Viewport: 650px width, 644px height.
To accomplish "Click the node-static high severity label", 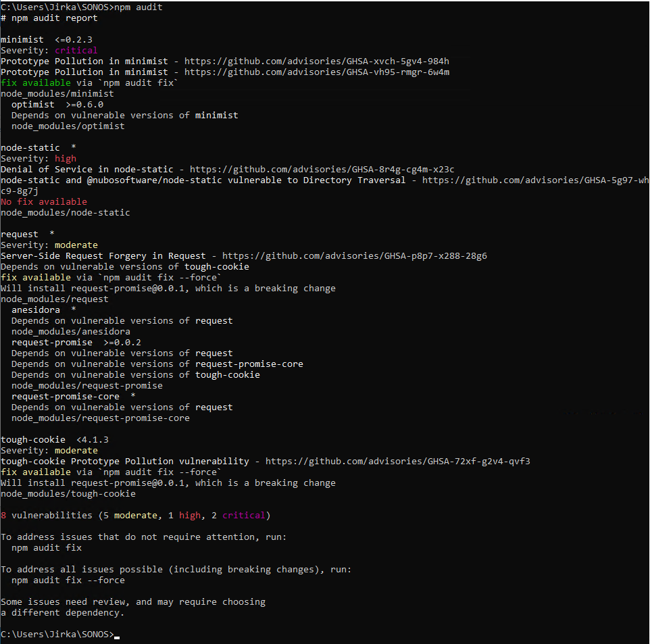I will coord(66,158).
